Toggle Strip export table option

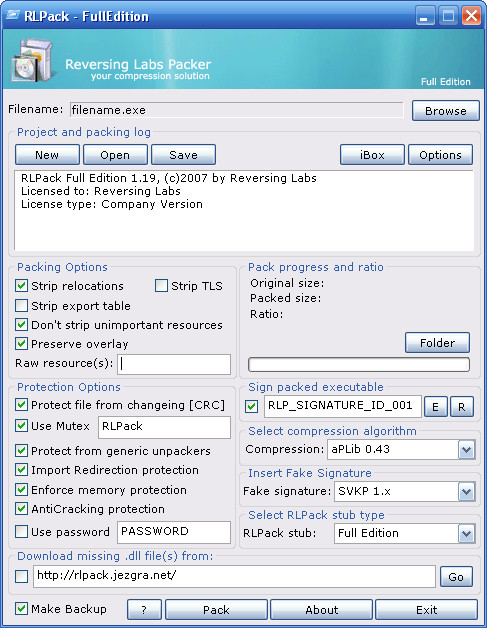[x=21, y=306]
